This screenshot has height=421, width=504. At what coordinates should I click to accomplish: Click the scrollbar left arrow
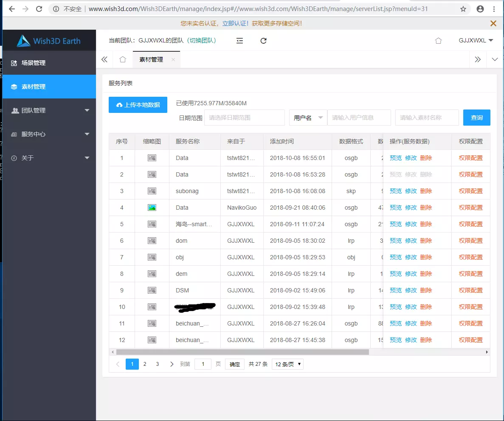[x=113, y=352]
